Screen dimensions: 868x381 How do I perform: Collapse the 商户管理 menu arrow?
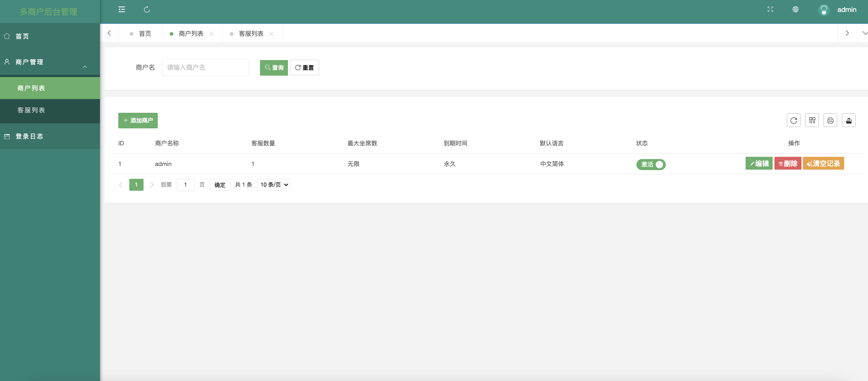tap(85, 67)
